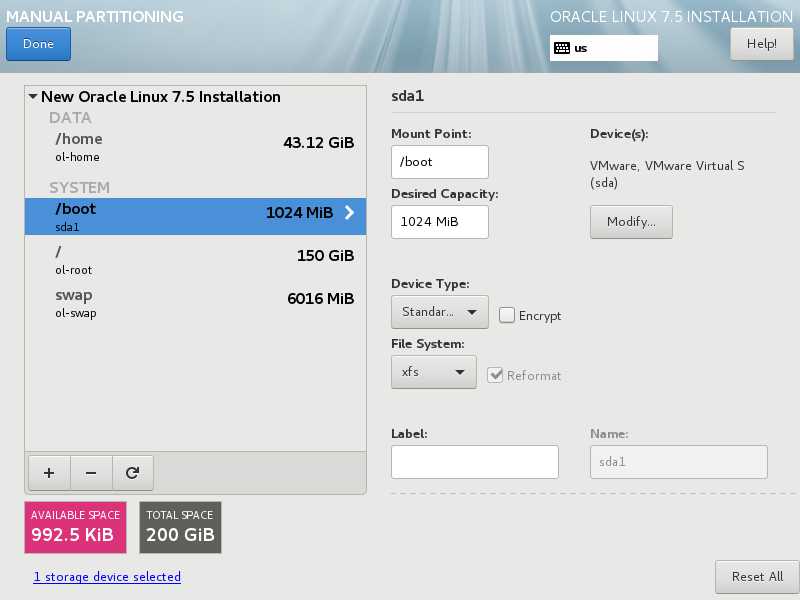Viewport: 800px width, 600px height.
Task: Click the 43.12 GiB size value
Action: [x=318, y=142]
